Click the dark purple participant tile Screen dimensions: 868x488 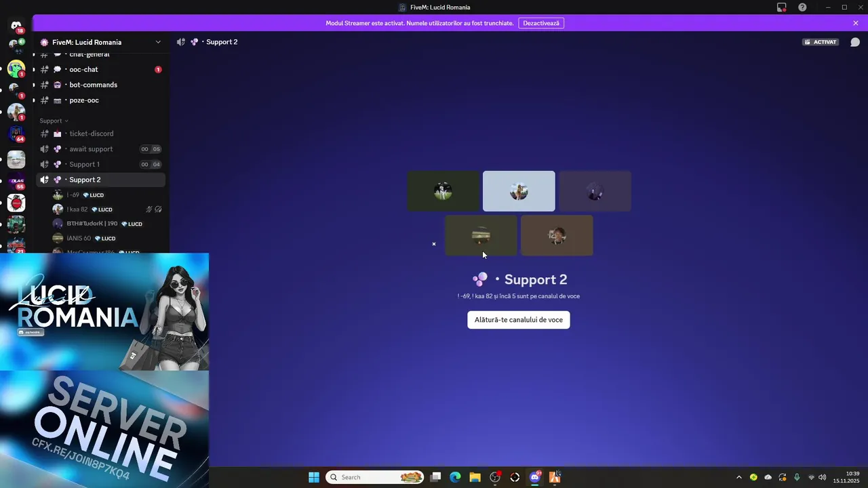click(595, 191)
